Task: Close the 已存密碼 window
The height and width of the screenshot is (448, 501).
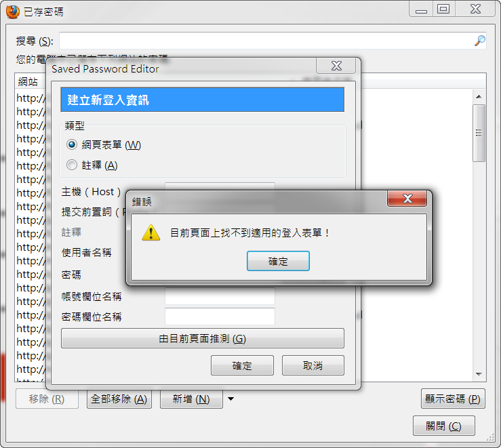Action: 475,9
